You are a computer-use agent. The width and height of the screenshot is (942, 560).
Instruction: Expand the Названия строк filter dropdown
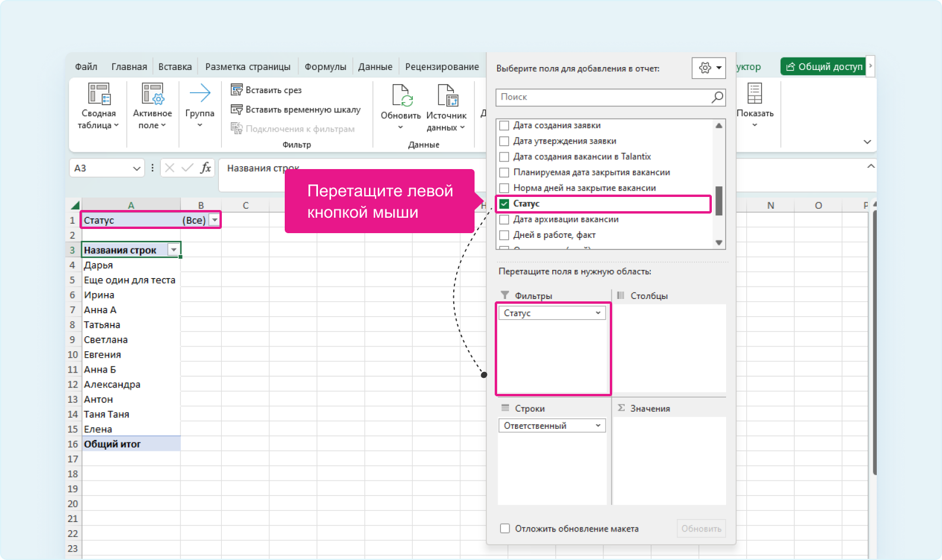174,250
